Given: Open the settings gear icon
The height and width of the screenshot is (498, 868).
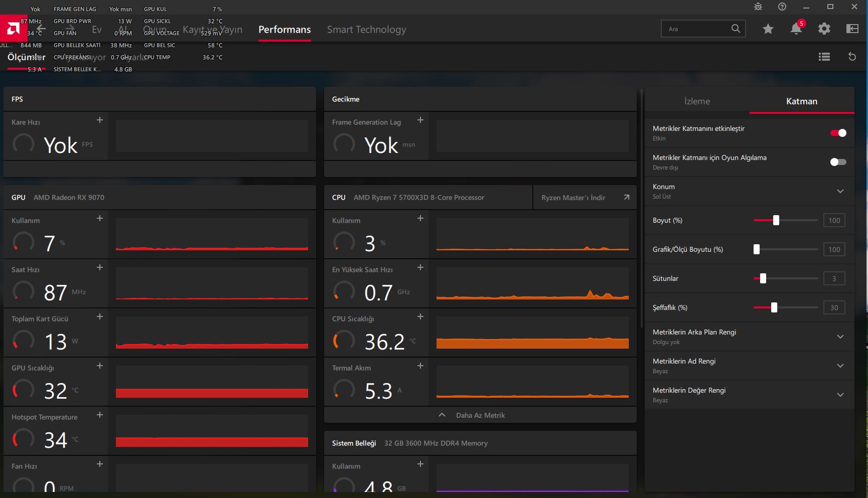Looking at the screenshot, I should click(x=824, y=29).
